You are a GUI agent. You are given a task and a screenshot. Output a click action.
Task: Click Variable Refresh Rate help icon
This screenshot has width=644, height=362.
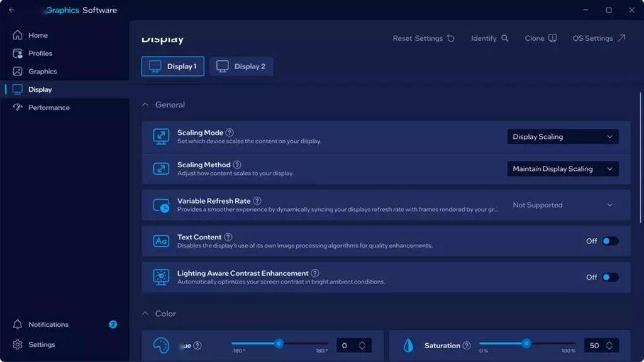click(257, 200)
